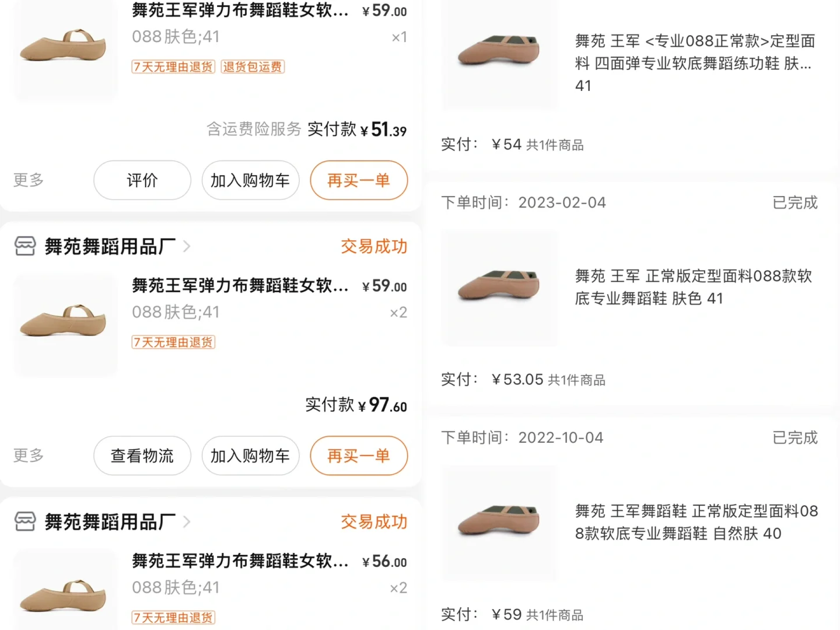
Task: Open the middle 舞苑舞蹈用品厂 store chevron
Action: pyautogui.click(x=187, y=246)
